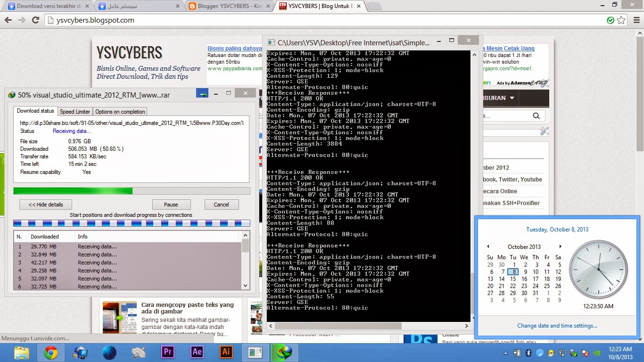Image resolution: width=644 pixels, height=362 pixels.
Task: Click the Downloaded column header
Action: point(51,237)
